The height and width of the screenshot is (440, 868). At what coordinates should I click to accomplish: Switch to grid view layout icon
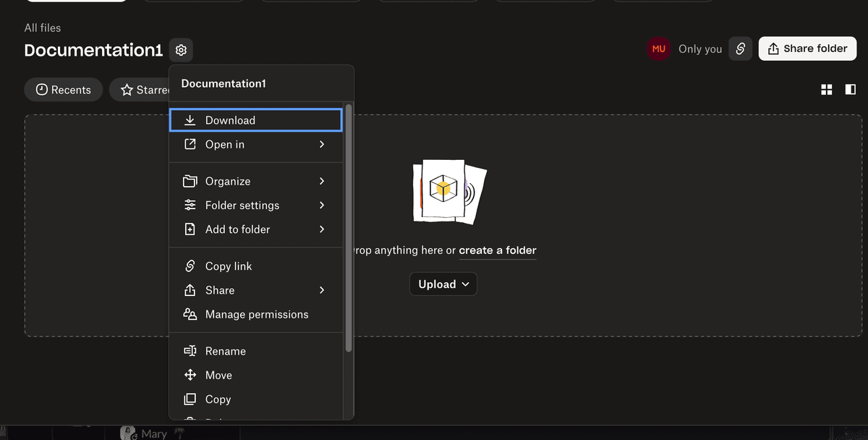[x=826, y=90]
